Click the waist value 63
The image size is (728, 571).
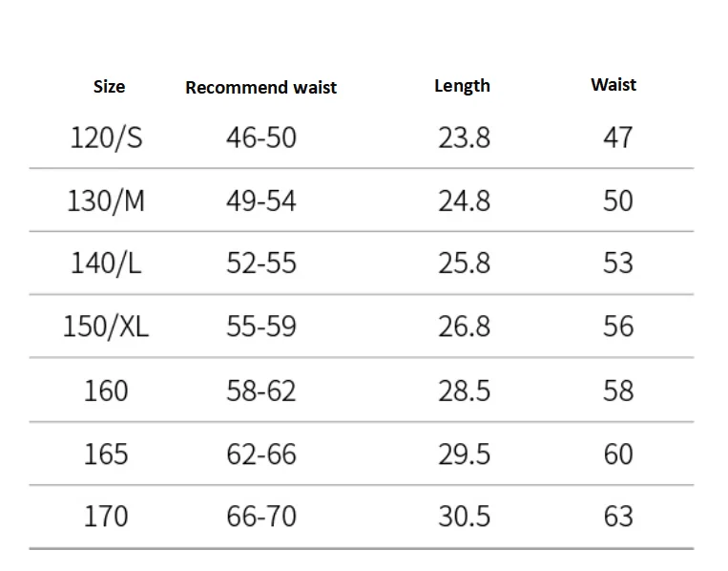(x=618, y=517)
